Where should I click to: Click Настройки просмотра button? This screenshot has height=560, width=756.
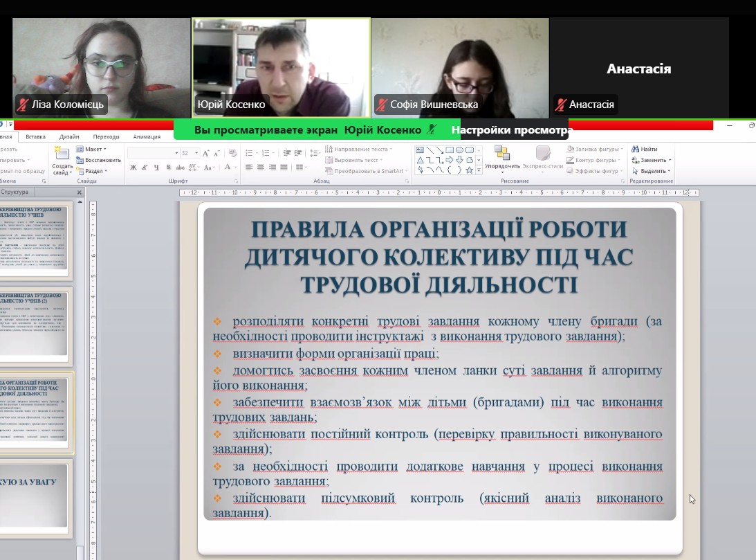(x=512, y=129)
